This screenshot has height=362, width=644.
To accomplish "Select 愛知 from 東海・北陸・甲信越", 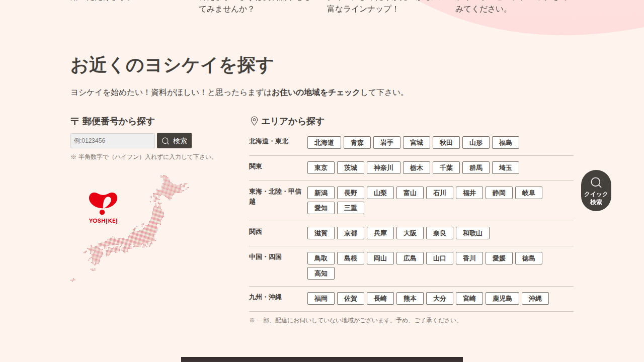I will pos(320,208).
